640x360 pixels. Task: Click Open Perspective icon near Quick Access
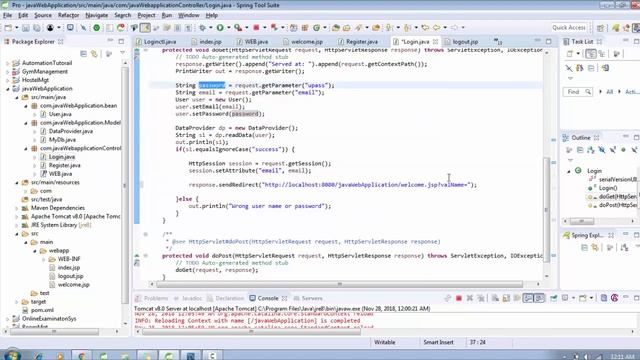coord(600,28)
